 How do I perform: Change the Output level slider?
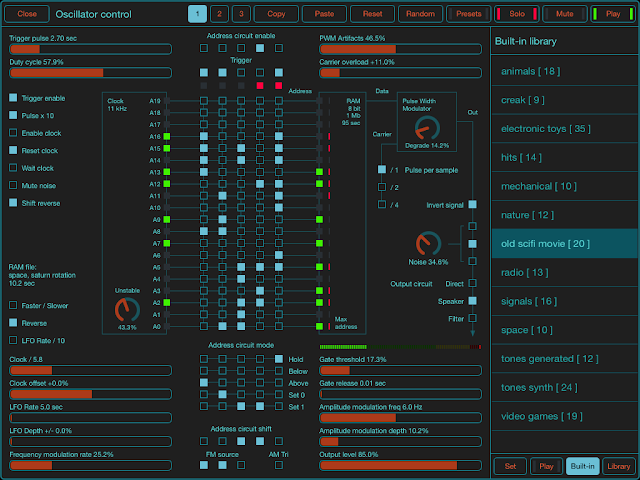[400, 465]
